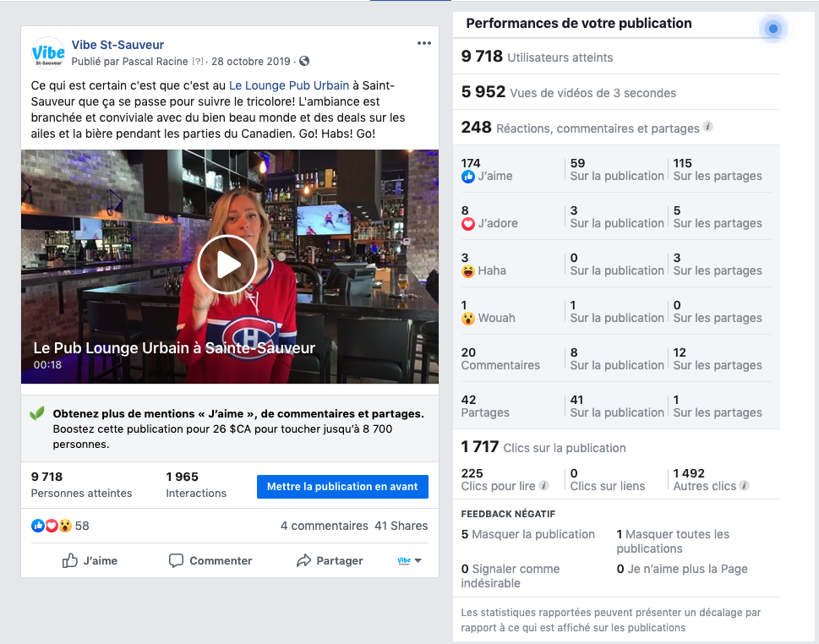Open the Le Lounge Pub Urbain link
Screen dimensions: 819x644
click(289, 85)
